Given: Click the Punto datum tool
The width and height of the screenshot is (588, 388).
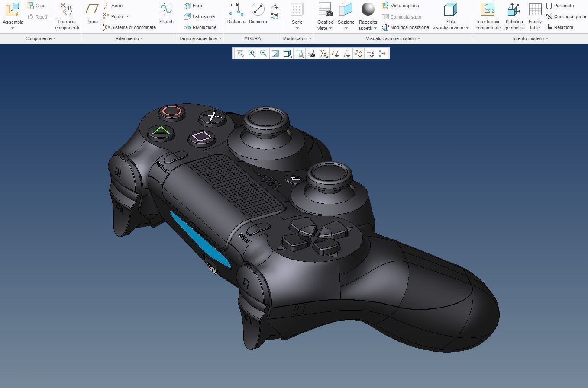Looking at the screenshot, I should pyautogui.click(x=113, y=16).
